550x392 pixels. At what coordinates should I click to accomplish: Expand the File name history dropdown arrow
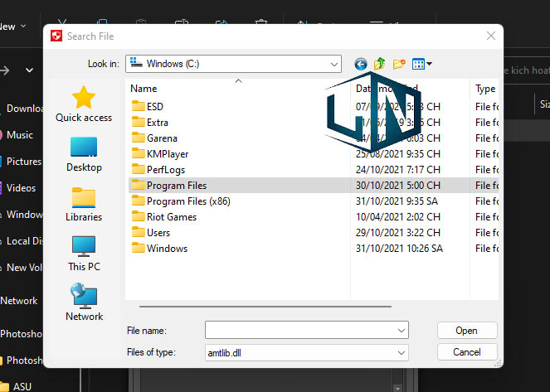(402, 331)
